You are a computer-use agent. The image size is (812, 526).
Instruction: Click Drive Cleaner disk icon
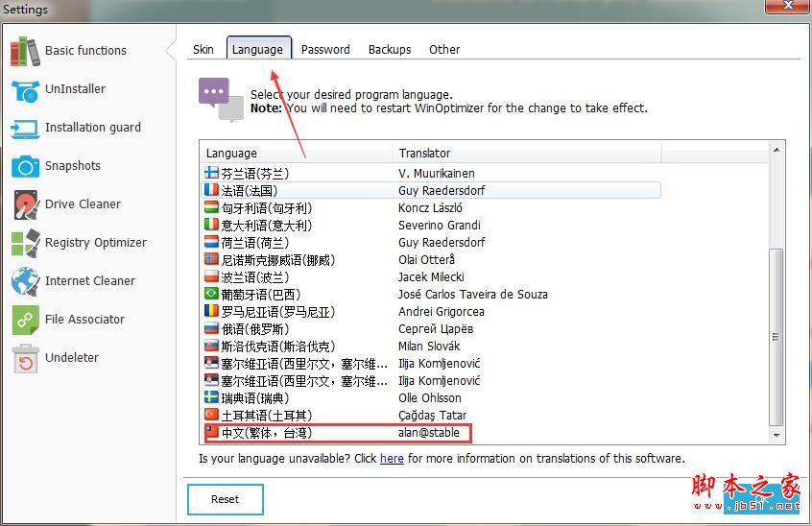pos(26,204)
